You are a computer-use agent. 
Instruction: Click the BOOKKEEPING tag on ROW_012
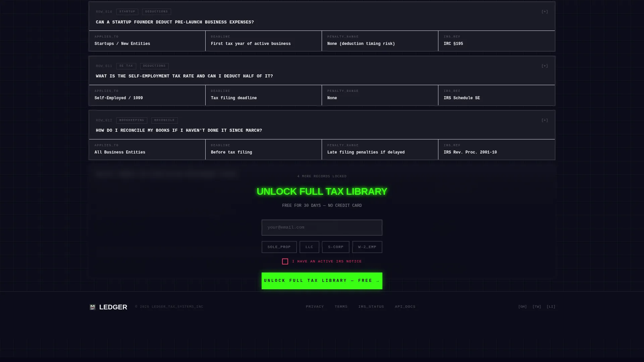coord(132,120)
